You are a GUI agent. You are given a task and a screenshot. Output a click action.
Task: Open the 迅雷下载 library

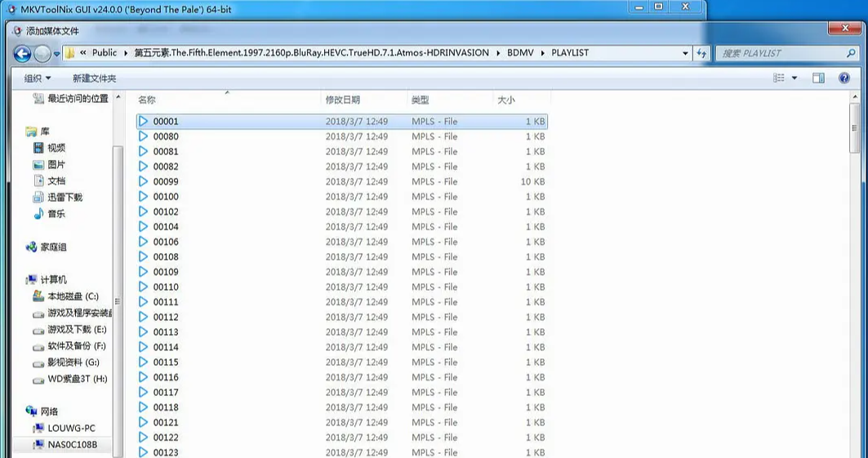pyautogui.click(x=58, y=198)
